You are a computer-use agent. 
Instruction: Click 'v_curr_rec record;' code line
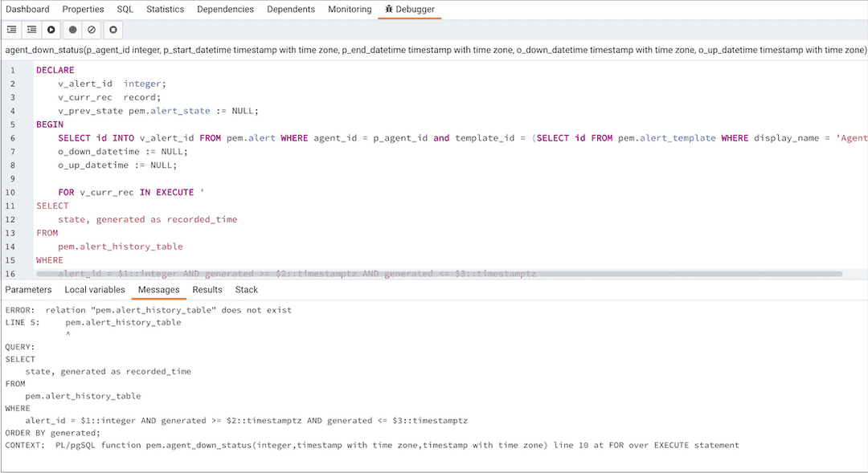[109, 97]
